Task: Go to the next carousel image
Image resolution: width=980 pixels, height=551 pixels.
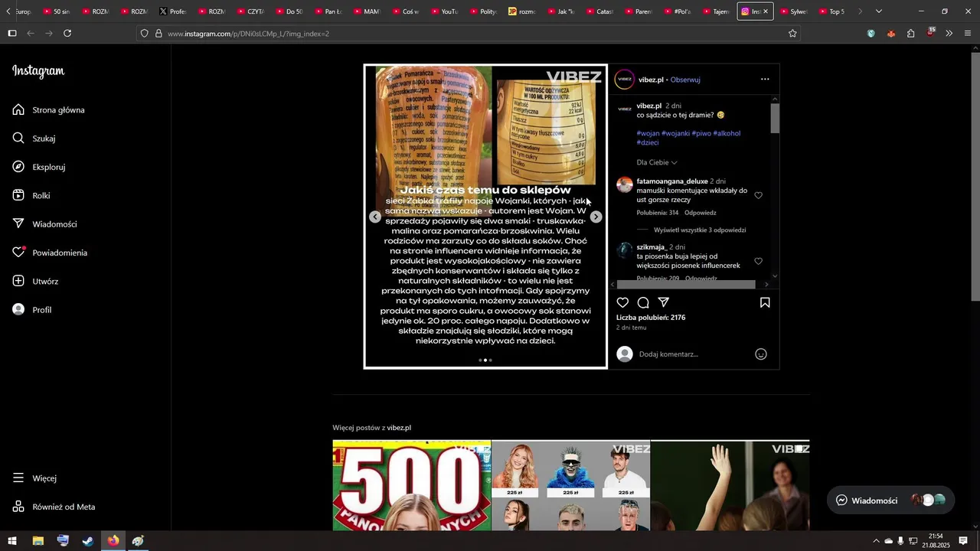Action: pyautogui.click(x=596, y=217)
